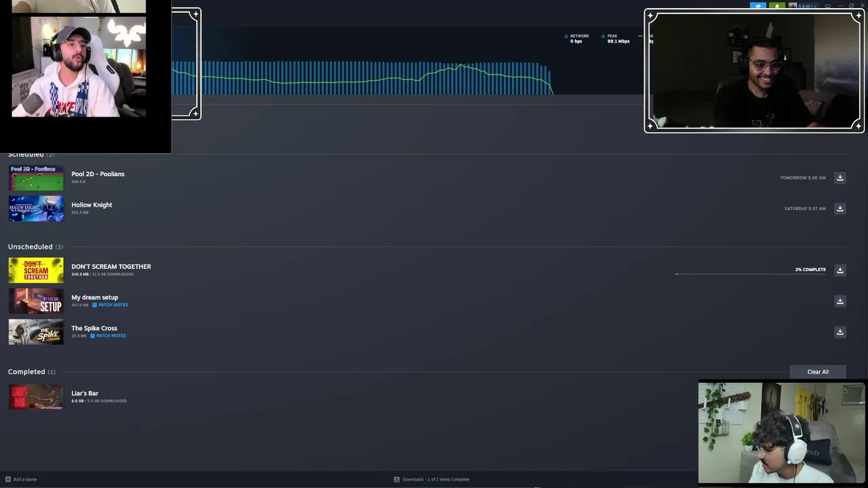Screen dimensions: 868x488
Task: Select The Spike Cross title
Action: tap(94, 328)
